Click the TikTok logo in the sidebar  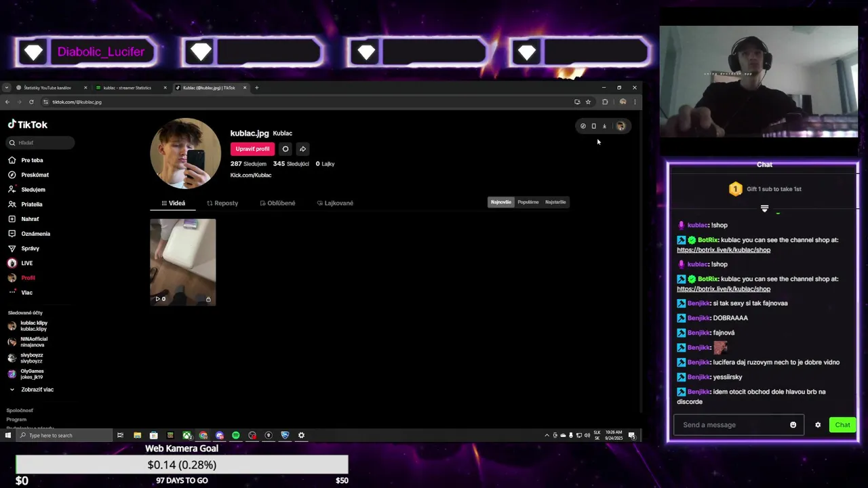click(28, 125)
